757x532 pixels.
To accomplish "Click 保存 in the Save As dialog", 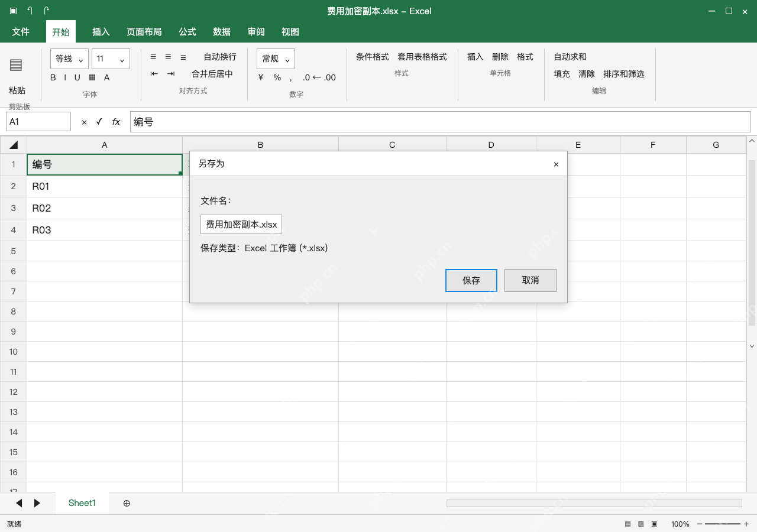I will click(471, 281).
